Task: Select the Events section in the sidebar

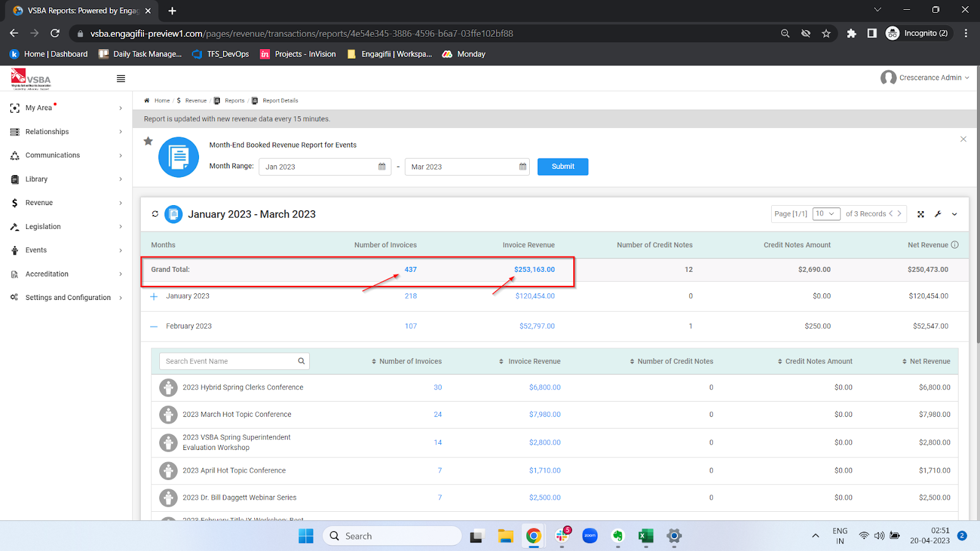Action: [x=37, y=250]
